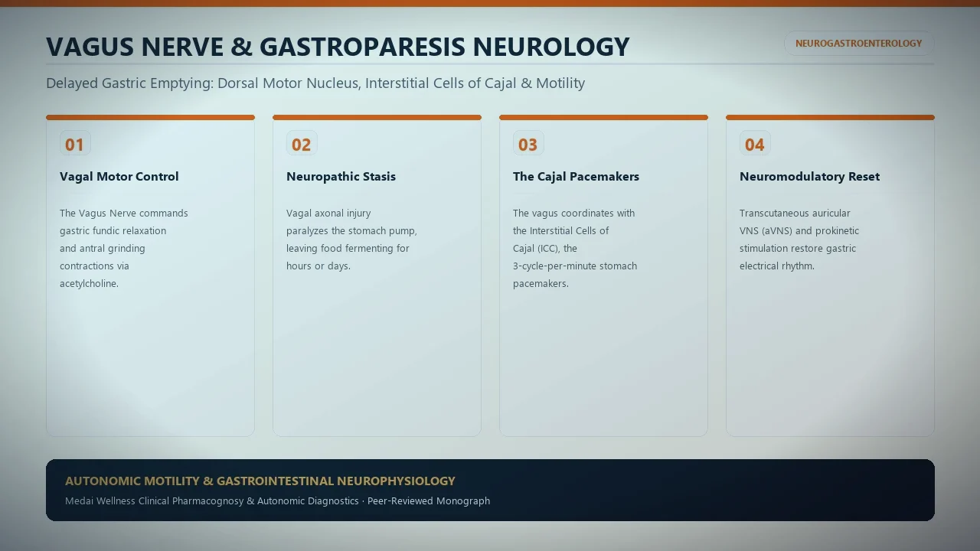Viewport: 980px width, 551px height.
Task: Click the paragraph starting 'Vagal axonal injury'
Action: (352, 240)
